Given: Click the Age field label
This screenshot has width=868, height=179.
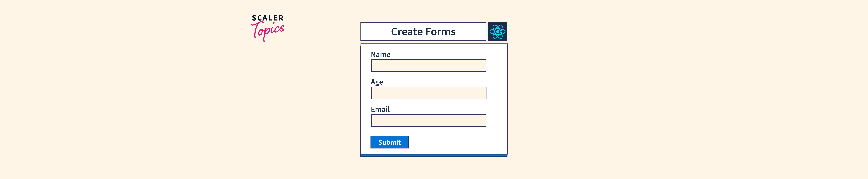Looking at the screenshot, I should (377, 82).
